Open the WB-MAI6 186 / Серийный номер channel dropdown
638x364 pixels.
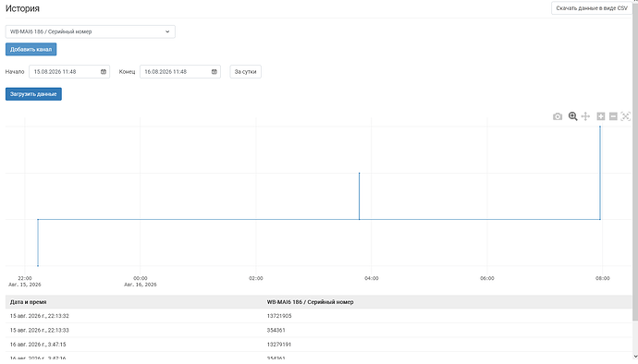[91, 31]
